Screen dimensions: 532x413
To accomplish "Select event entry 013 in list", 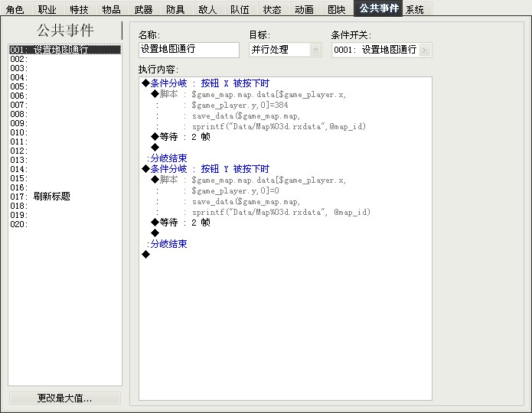I will tap(65, 160).
